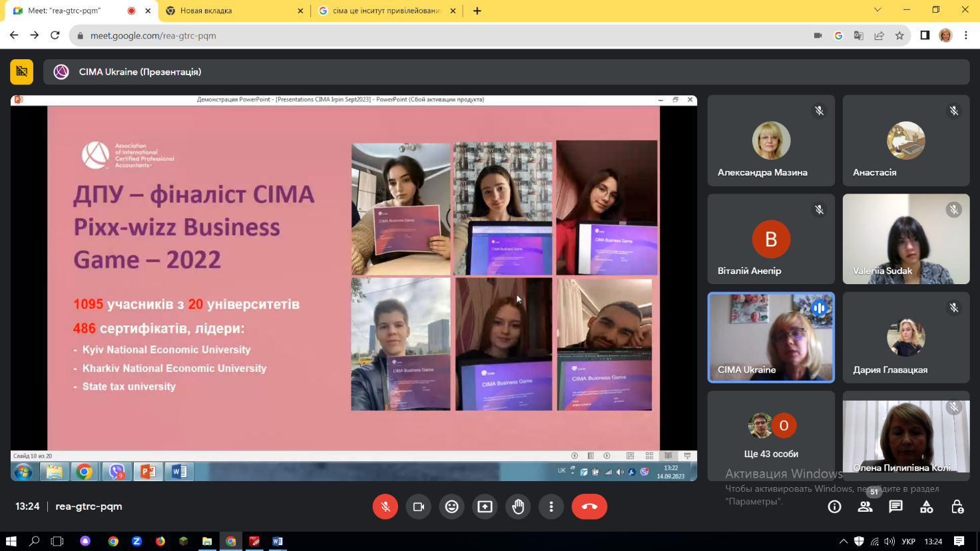Open Chrome tab search dropdown arrow
The image size is (980, 551).
click(x=877, y=10)
